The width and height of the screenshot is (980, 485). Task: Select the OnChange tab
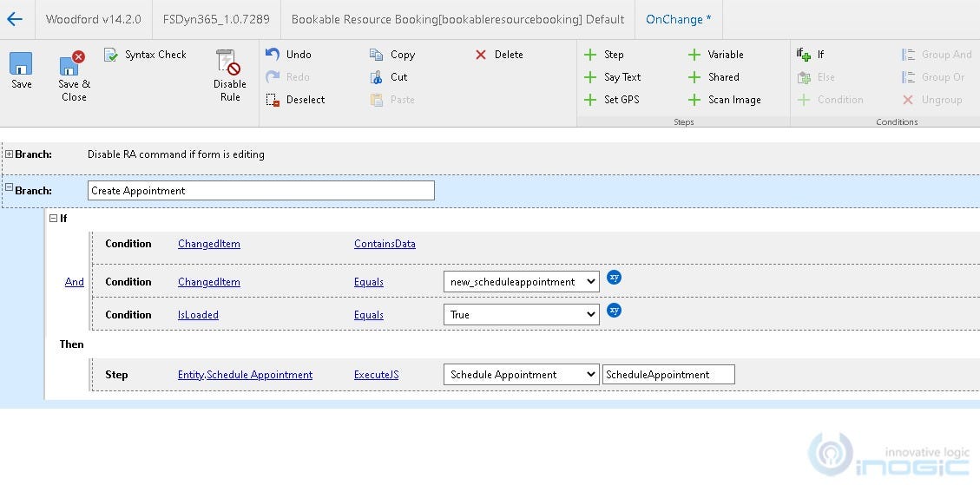point(678,19)
